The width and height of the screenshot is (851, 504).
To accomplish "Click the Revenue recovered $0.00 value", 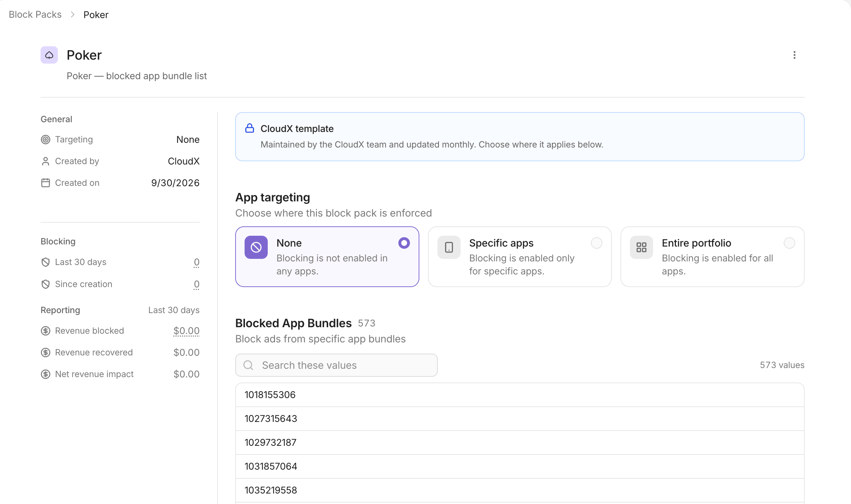I will (186, 353).
